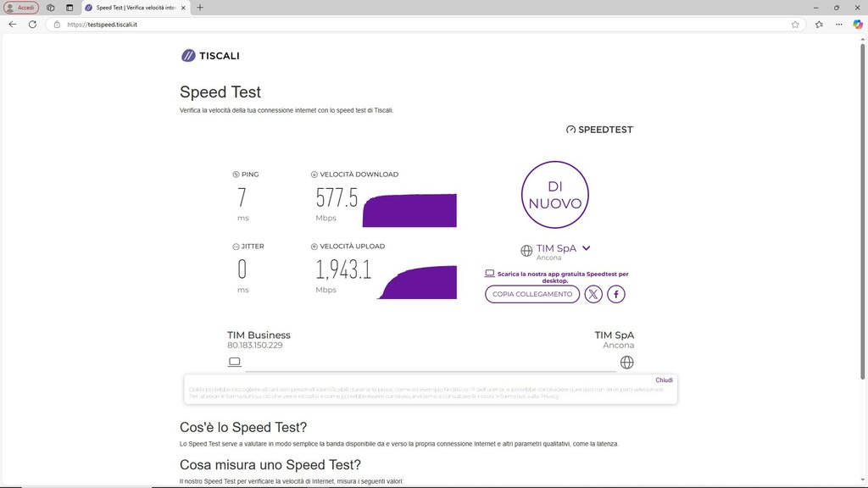
Task: Click the Speedtest gauge logo
Action: (x=599, y=130)
